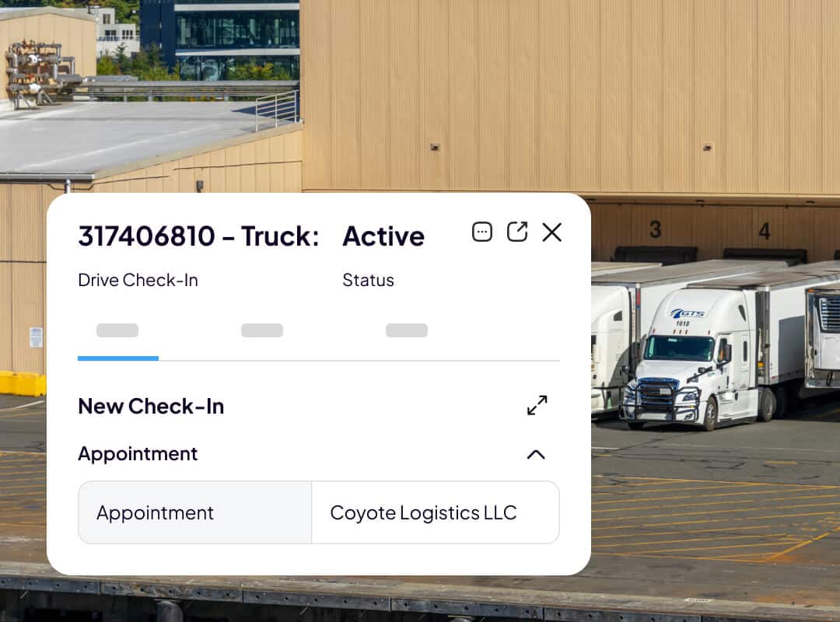Open check-in in new window icon
Viewport: 840px width, 622px height.
tap(517, 232)
